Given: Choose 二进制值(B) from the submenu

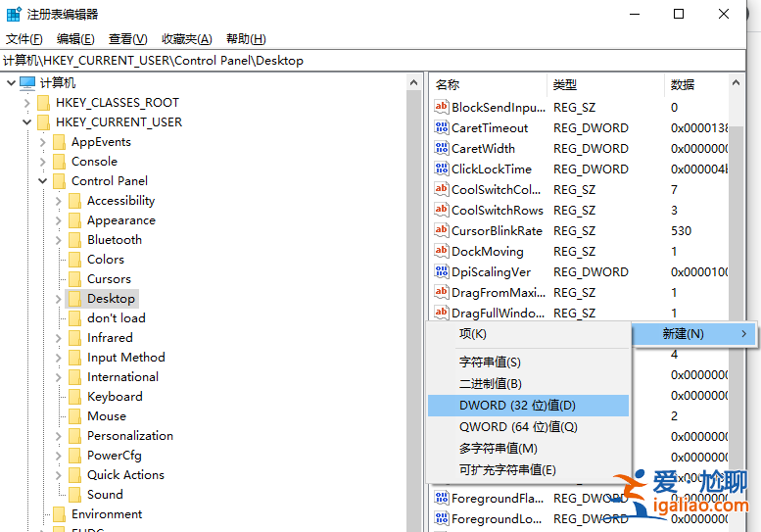Looking at the screenshot, I should (528, 384).
